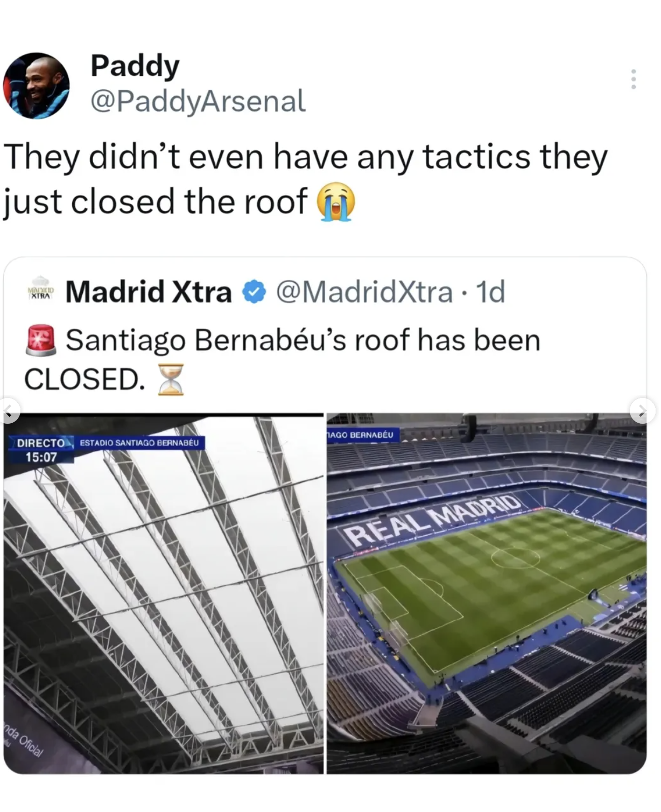Click the red siren emoji
Image resolution: width=661 pixels, height=812 pixels.
point(40,340)
